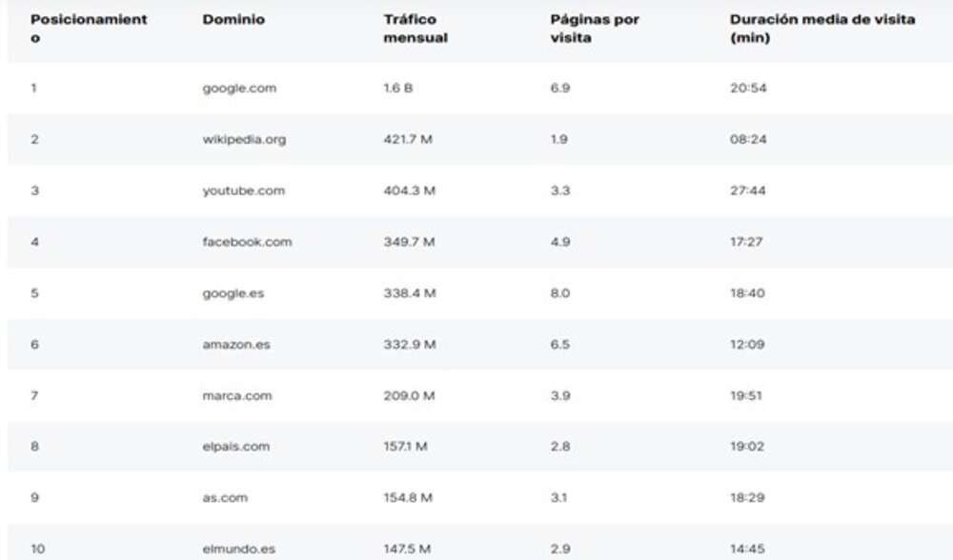This screenshot has height=560, width=953.
Task: Select the amazon.es domain cell
Action: (x=233, y=344)
